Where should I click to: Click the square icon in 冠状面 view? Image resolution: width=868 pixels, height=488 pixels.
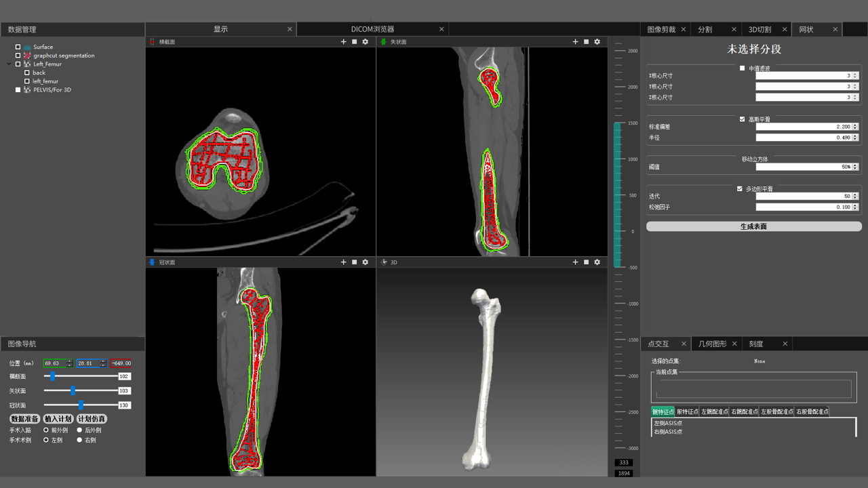(354, 262)
